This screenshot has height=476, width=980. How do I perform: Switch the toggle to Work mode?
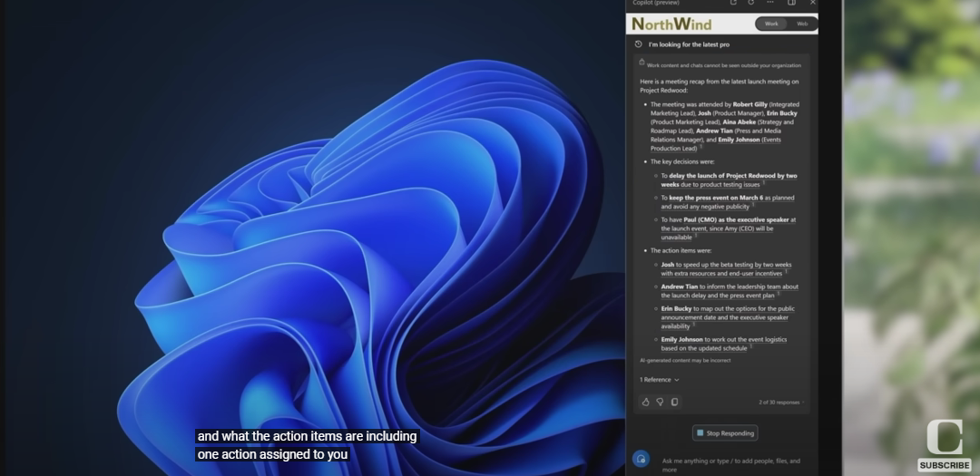point(771,24)
